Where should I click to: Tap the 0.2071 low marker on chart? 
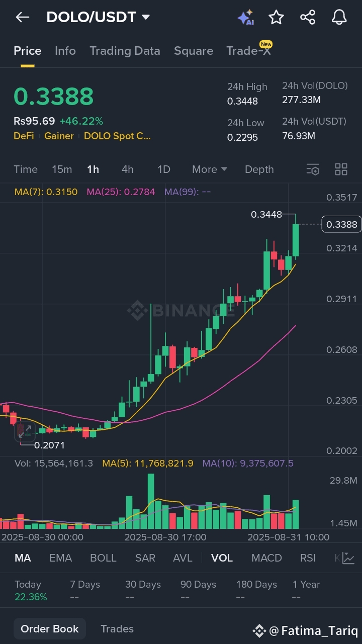pos(49,445)
